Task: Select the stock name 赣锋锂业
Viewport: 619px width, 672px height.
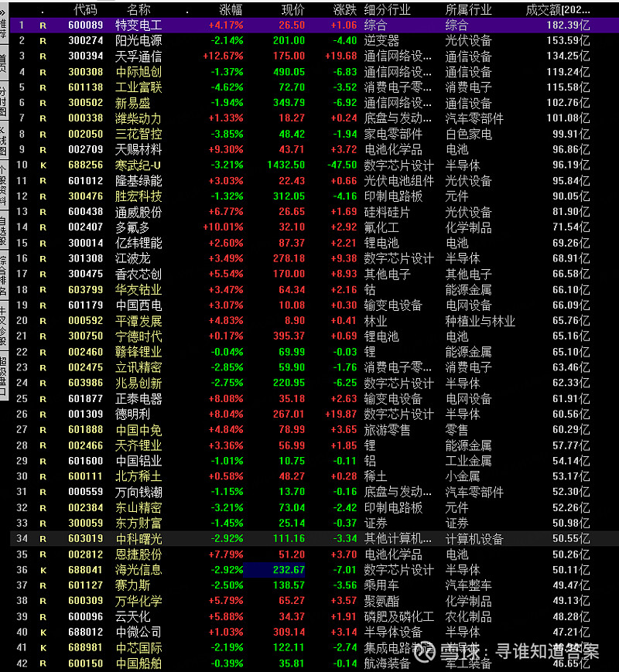Action: pyautogui.click(x=139, y=352)
